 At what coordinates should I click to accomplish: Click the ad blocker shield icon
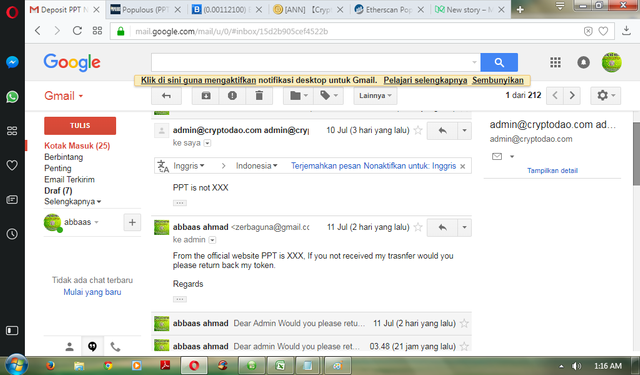(x=588, y=31)
